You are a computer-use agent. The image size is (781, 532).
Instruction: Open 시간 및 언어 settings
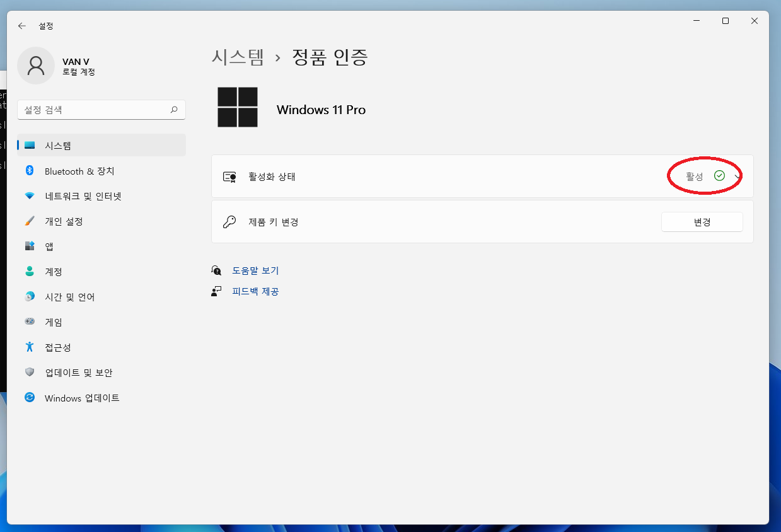(x=101, y=297)
